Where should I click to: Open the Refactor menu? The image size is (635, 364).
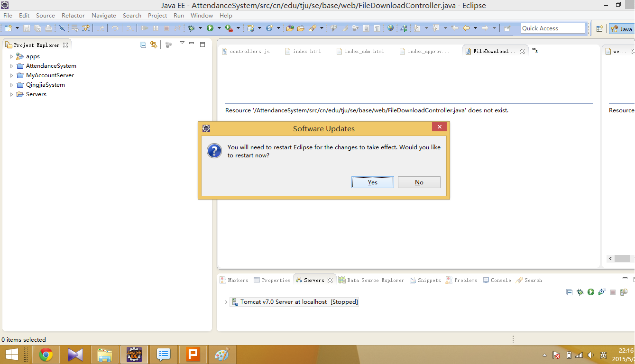click(x=73, y=16)
